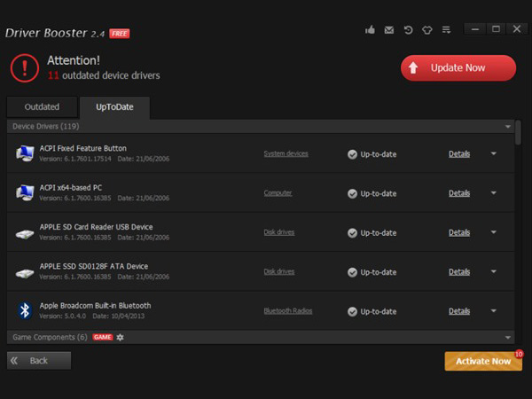Image resolution: width=532 pixels, height=399 pixels.
Task: Open the options menu list icon
Action: tap(446, 30)
